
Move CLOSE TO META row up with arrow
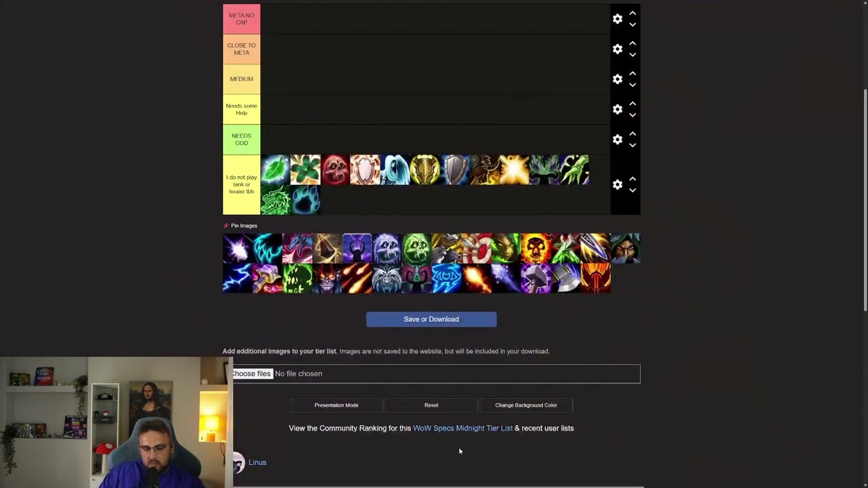coord(632,43)
